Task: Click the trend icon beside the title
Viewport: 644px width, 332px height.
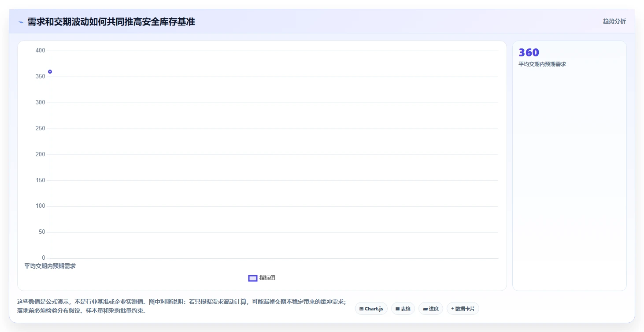Action: pos(21,22)
